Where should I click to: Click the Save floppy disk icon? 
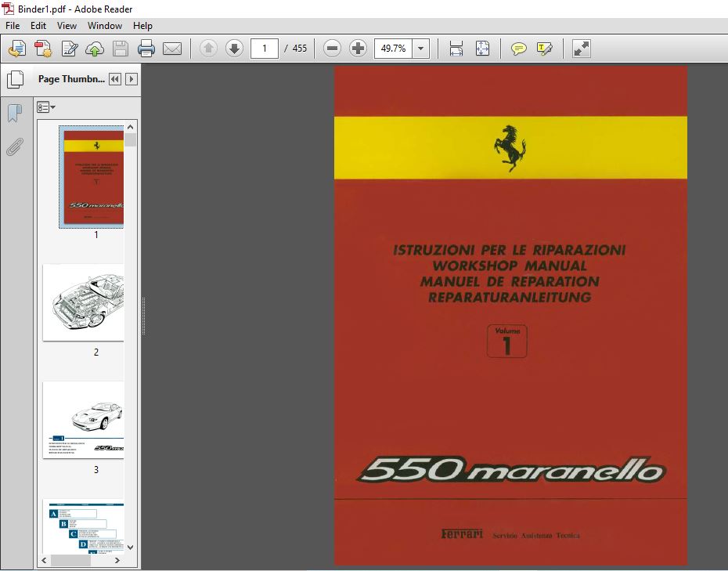(121, 49)
